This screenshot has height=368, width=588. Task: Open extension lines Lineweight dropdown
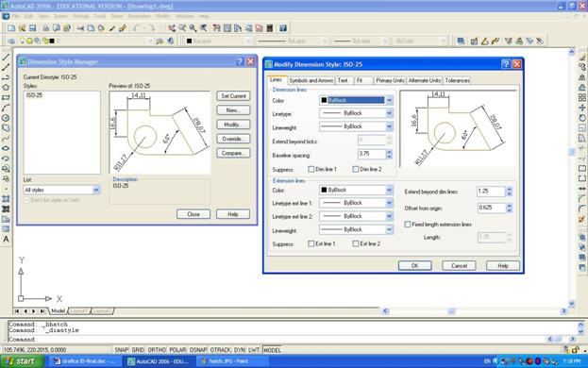pos(356,229)
